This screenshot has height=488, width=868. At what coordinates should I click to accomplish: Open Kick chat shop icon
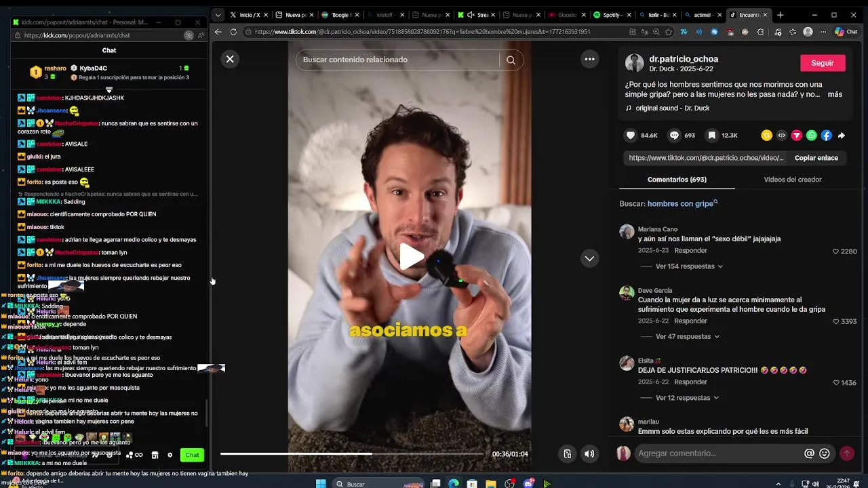coord(155,455)
